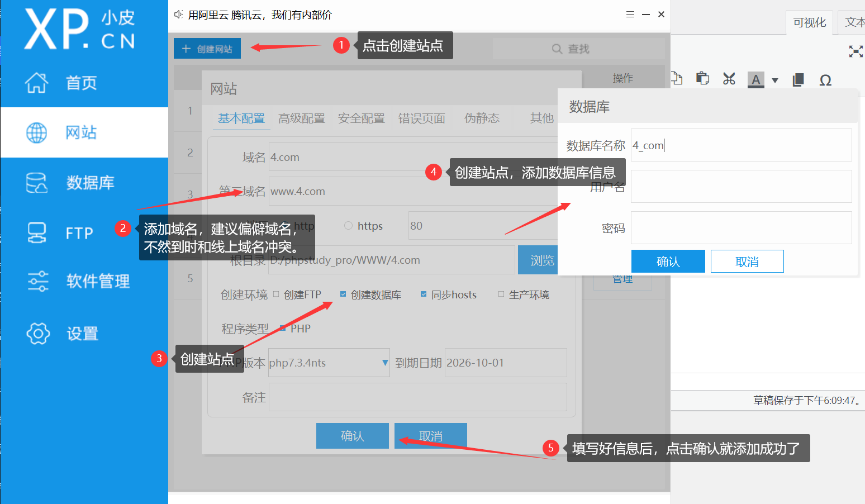Open the hamburger menu in title bar
Screen dimensions: 865x504
[630, 15]
